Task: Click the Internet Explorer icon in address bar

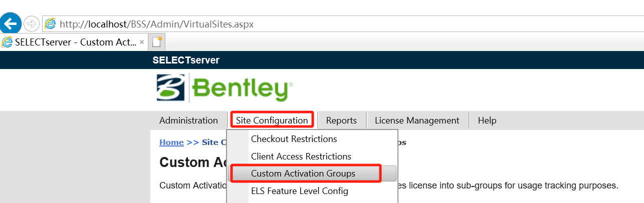Action: point(50,23)
